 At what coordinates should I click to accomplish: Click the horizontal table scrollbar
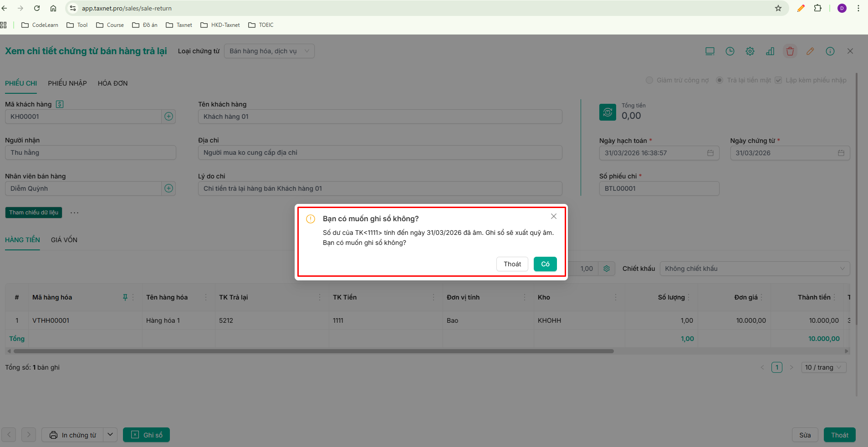click(314, 351)
